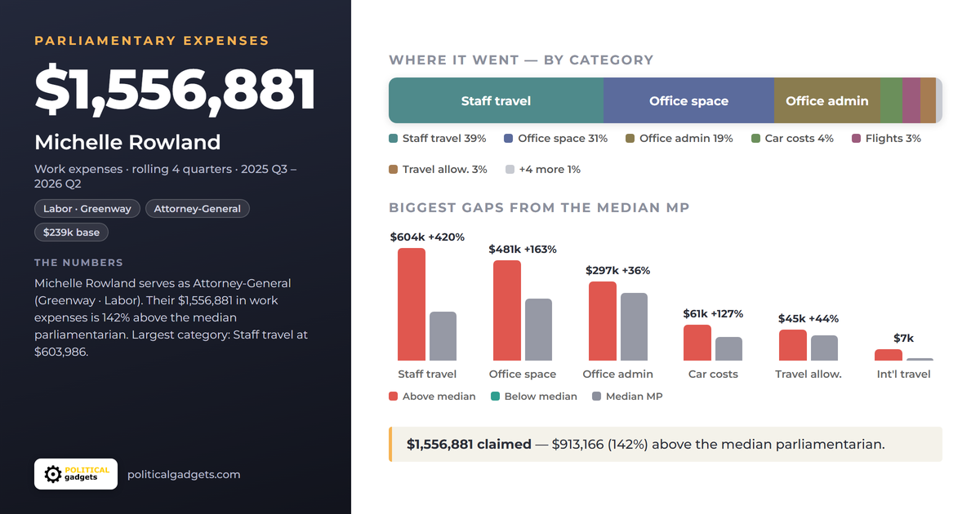Image resolution: width=980 pixels, height=514 pixels.
Task: Select the Staff travel segment of category bar
Action: (x=496, y=100)
